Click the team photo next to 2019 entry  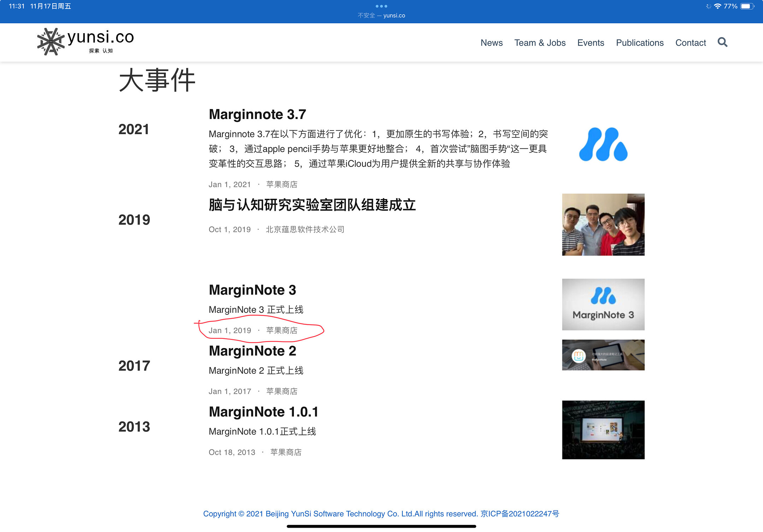coord(603,224)
